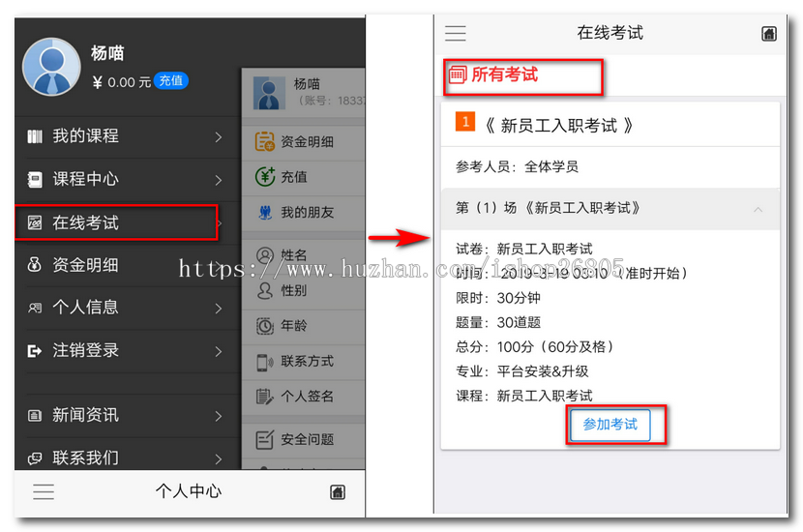Image resolution: width=803 pixels, height=532 pixels.
Task: Click the 新闻资讯 newspaper icon
Action: [x=34, y=415]
